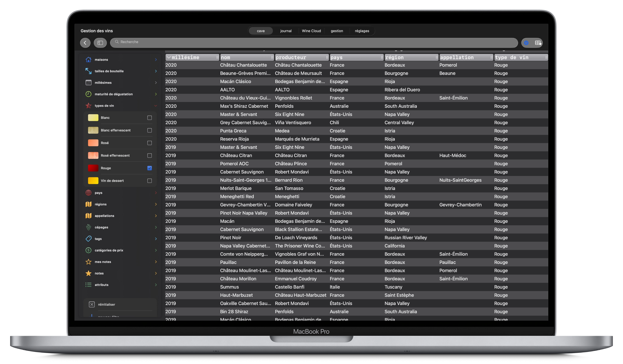Toggle the sidebar panel icon
623x364 pixels.
tap(100, 43)
